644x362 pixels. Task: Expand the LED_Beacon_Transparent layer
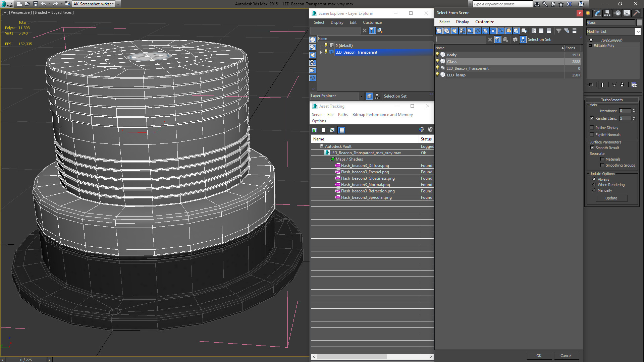(x=321, y=52)
